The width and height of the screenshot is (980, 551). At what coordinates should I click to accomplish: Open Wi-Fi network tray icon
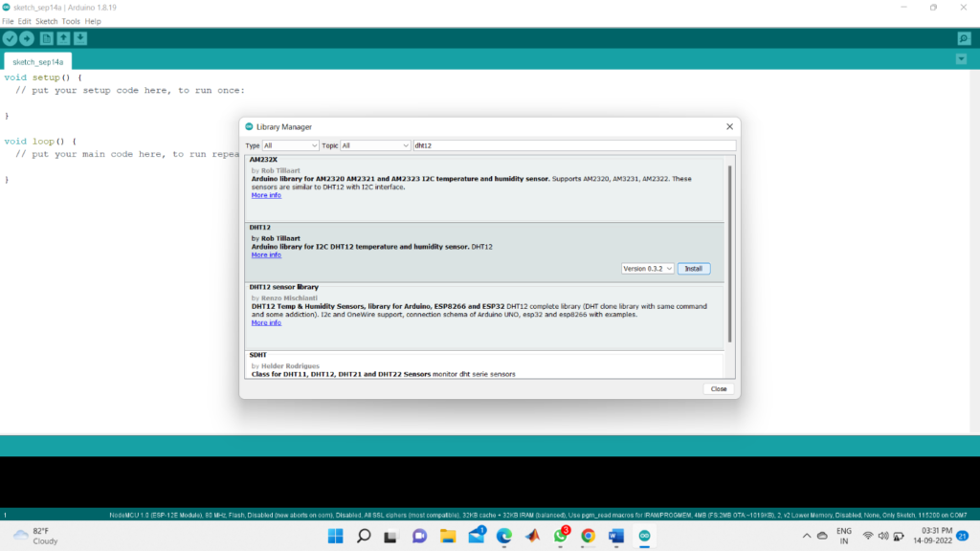(868, 536)
